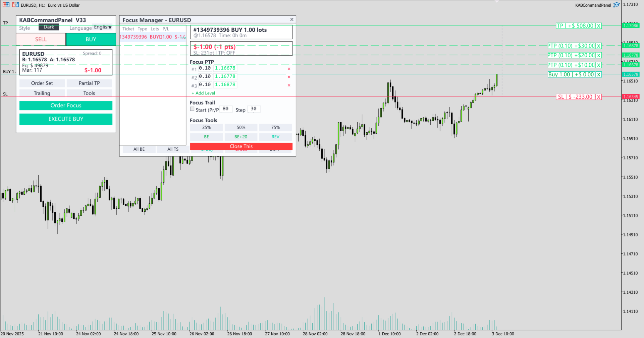Click the X beside PTP +$10.00 label
Viewport: 644px width, 338px height.
click(599, 65)
